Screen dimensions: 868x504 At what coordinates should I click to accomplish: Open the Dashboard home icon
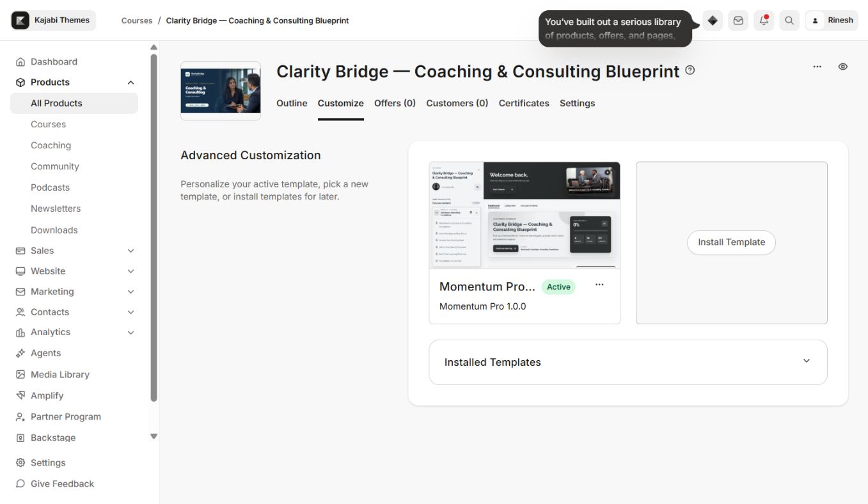20,62
